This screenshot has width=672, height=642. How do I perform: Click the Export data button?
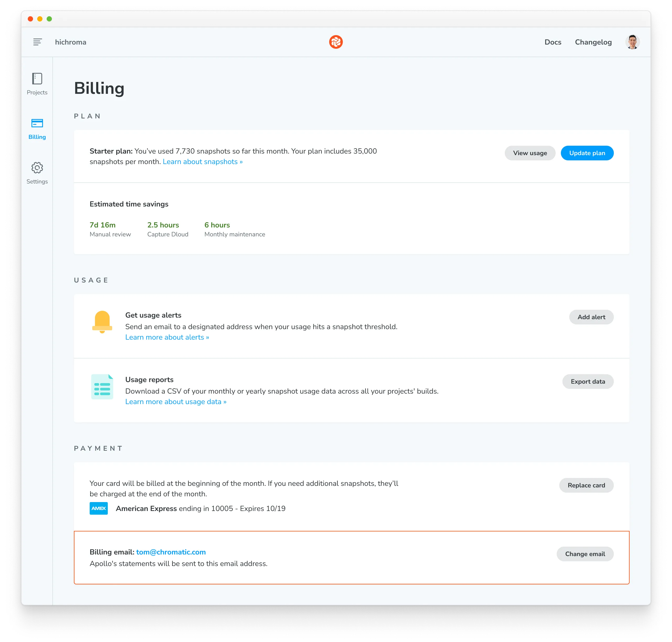587,381
